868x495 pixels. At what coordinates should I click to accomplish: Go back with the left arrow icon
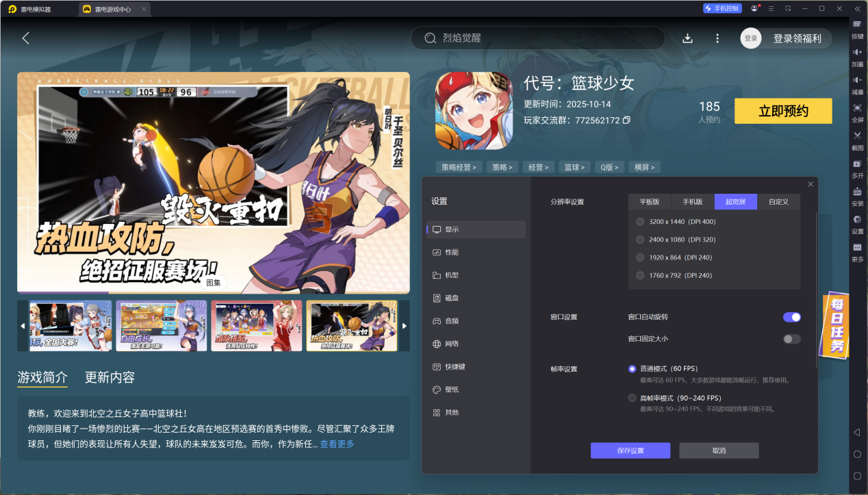(x=26, y=38)
